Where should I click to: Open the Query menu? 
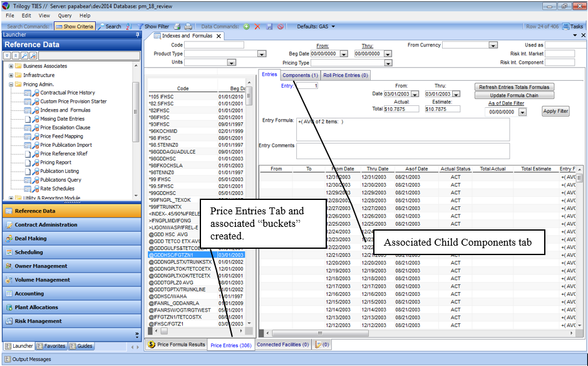64,15
